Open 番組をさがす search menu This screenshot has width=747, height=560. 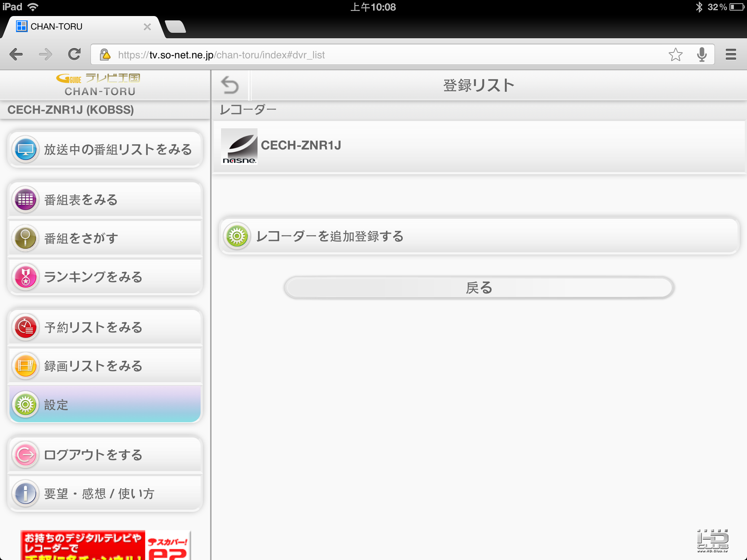(105, 238)
